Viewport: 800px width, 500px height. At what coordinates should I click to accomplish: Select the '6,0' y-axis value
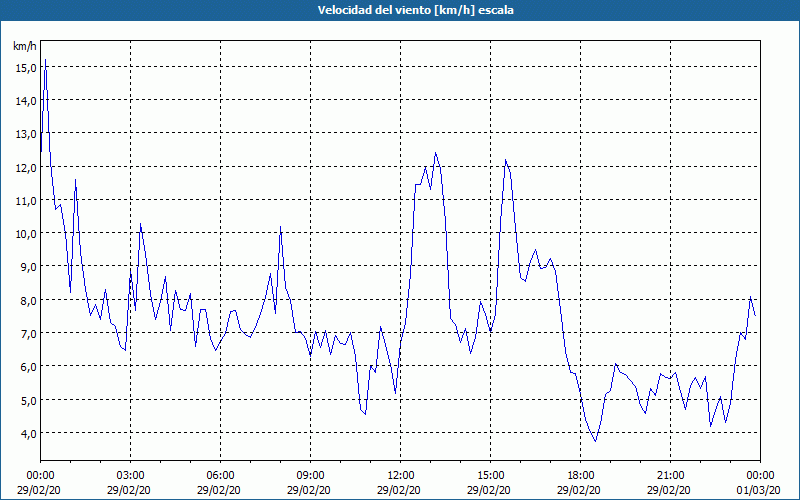[29, 367]
